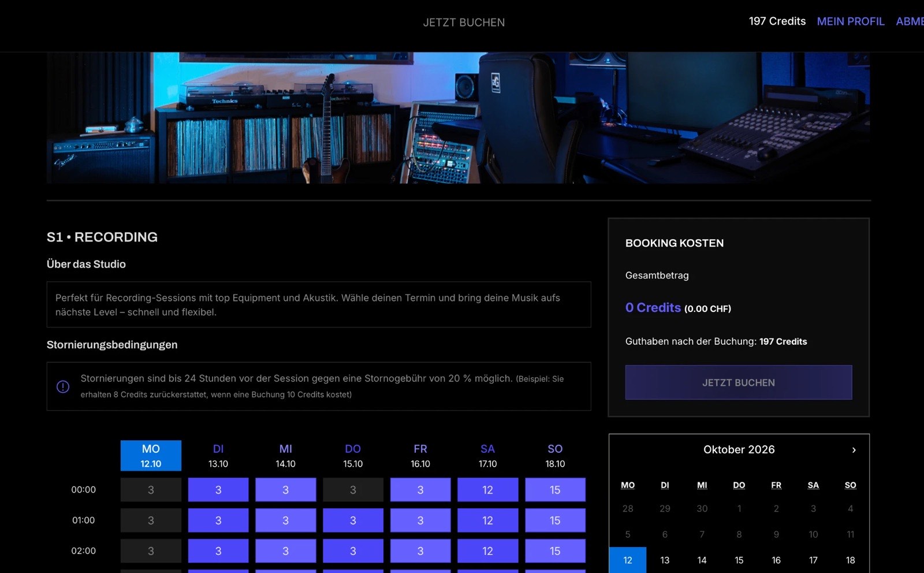The image size is (924, 573).
Task: Select October 12 in the calendar
Action: coord(628,560)
